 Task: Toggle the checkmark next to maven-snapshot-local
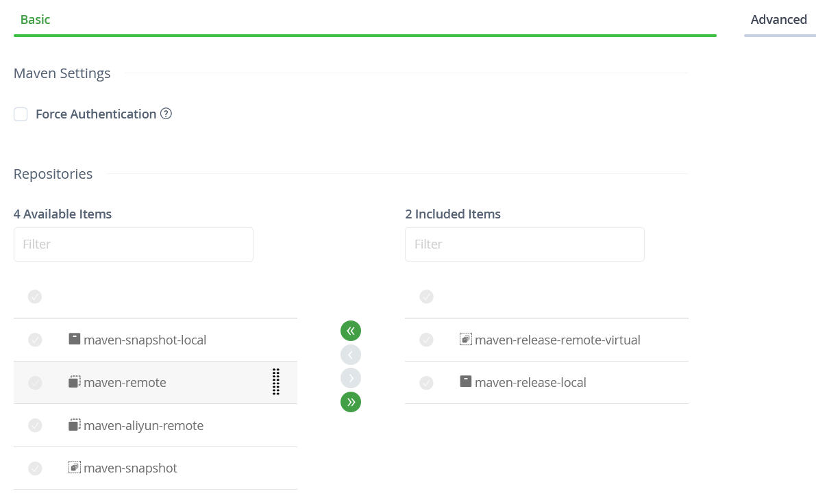pyautogui.click(x=35, y=340)
